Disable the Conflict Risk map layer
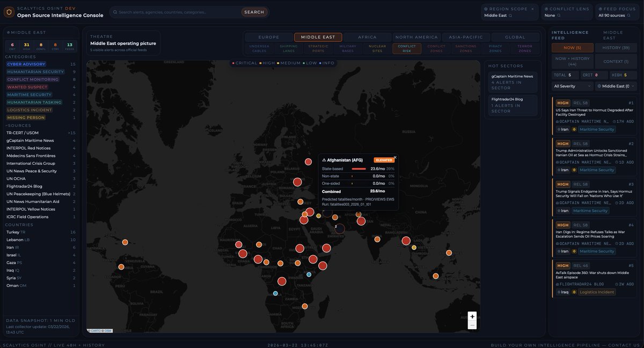 (x=406, y=48)
